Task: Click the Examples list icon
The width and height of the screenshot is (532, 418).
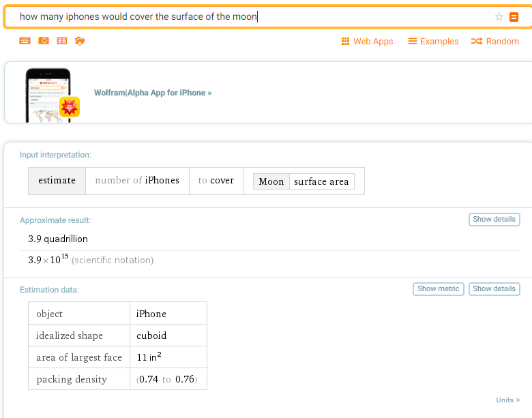Action: 412,41
